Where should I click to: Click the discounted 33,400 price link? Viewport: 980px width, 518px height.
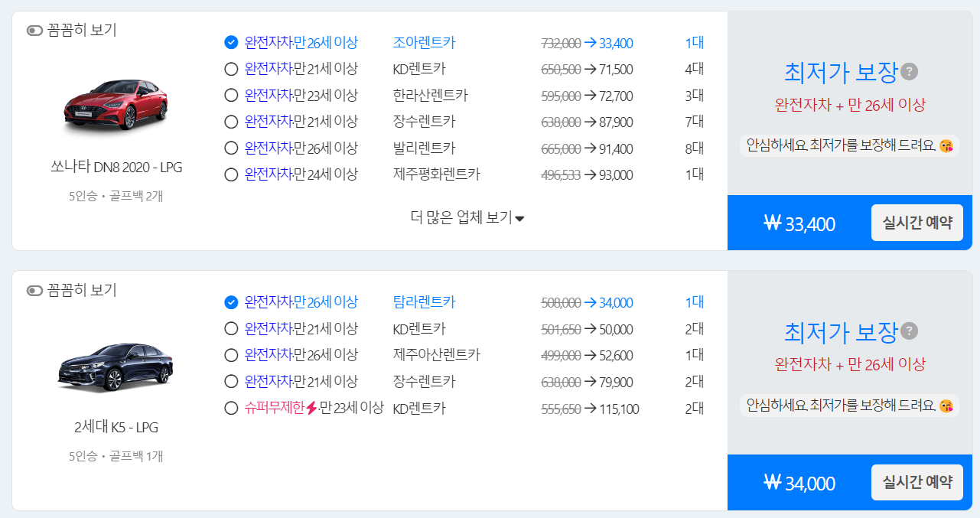pyautogui.click(x=618, y=42)
